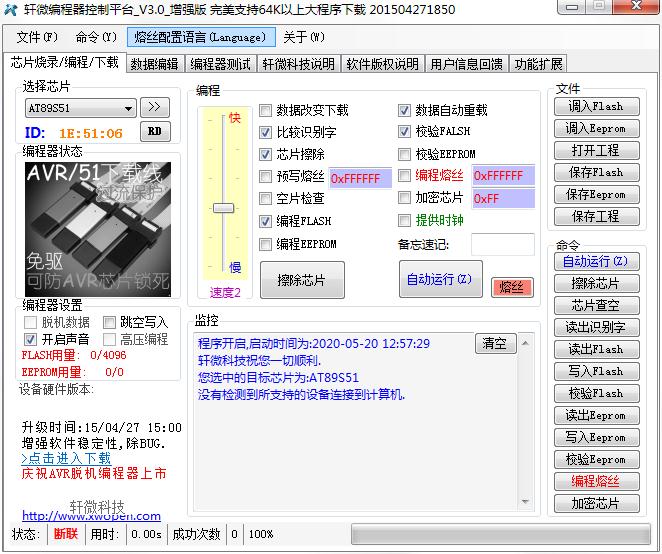Click the 自动运行(Z) button in programming panel

[439, 280]
